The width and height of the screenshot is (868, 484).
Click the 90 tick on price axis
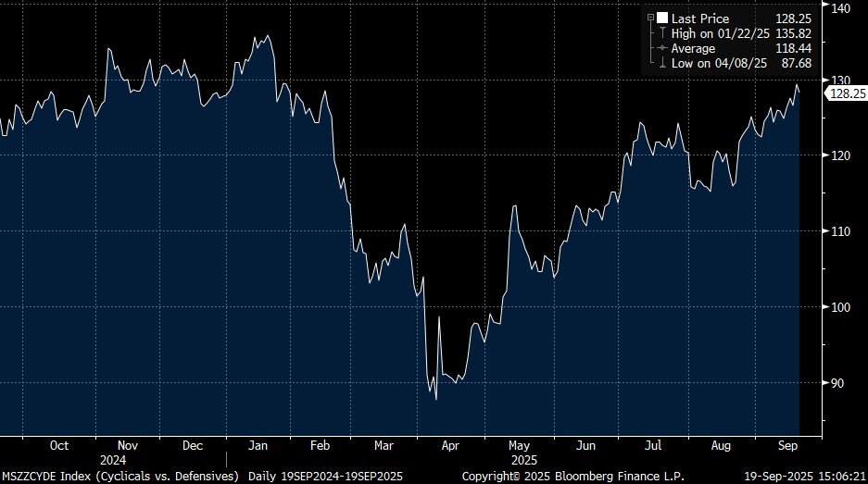click(x=837, y=382)
